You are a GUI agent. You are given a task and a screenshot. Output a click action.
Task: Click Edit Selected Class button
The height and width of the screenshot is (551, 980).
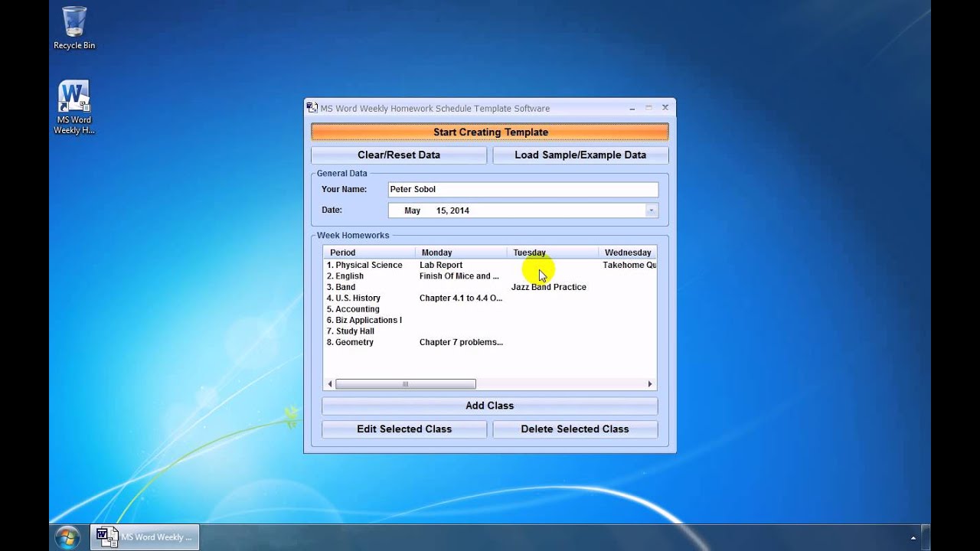404,429
